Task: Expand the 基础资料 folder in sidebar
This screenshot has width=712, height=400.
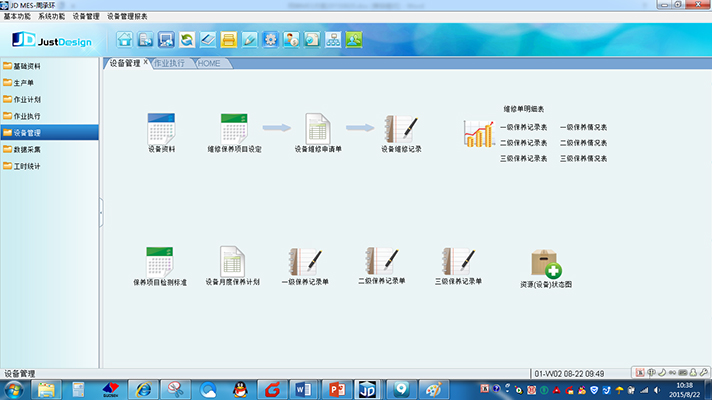Action: coord(28,66)
